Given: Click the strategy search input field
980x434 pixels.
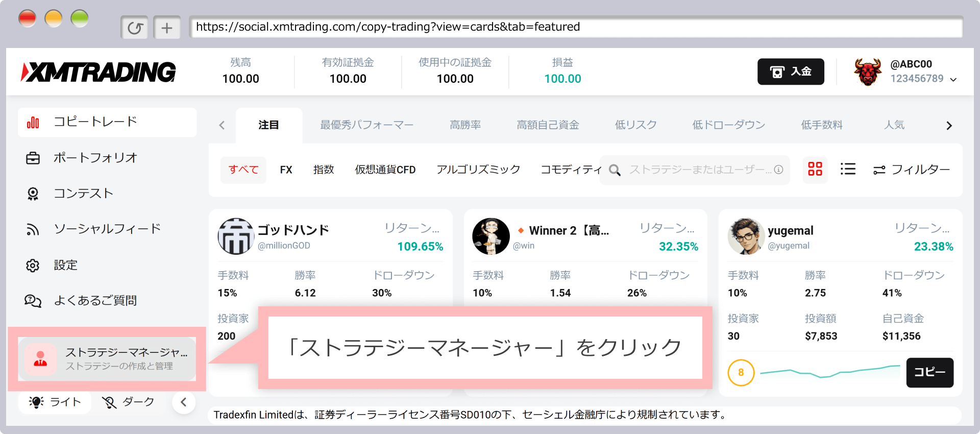Looking at the screenshot, I should [x=697, y=170].
